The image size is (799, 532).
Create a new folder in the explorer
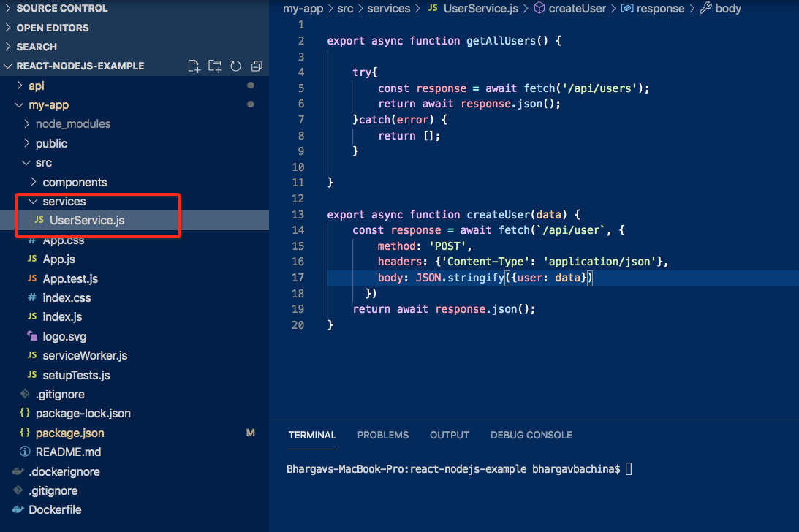click(x=215, y=66)
